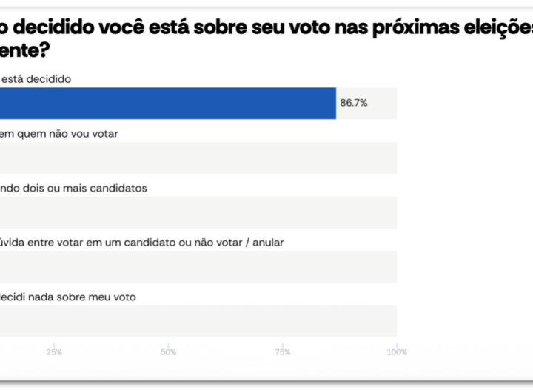Image resolution: width=533 pixels, height=392 pixels.
Task: Click the empty bar under 'não votar / anular'
Action: (198, 266)
